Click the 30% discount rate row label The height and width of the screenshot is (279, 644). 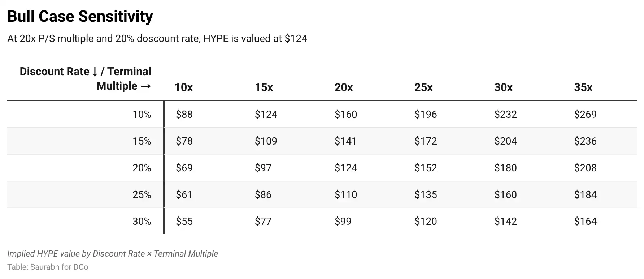click(142, 222)
